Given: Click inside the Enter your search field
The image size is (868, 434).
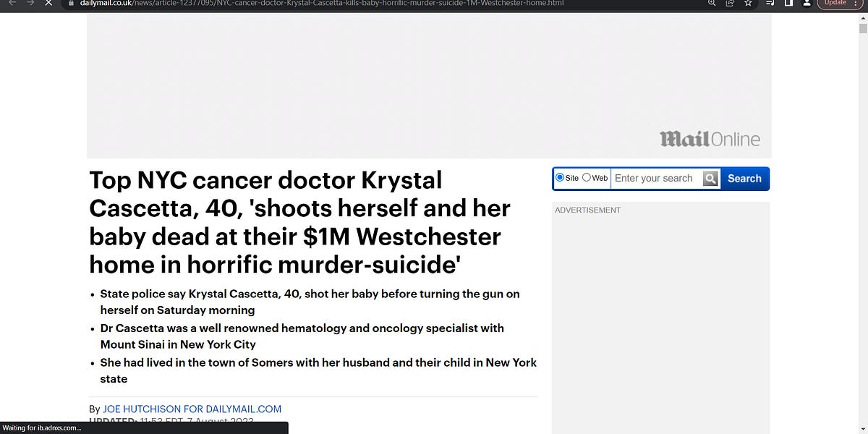Looking at the screenshot, I should pos(655,178).
